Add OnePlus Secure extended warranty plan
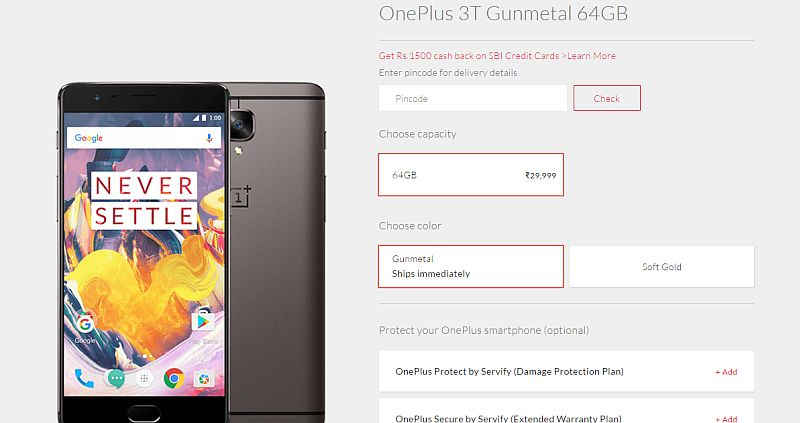Viewport: 800px width, 423px height. (726, 419)
